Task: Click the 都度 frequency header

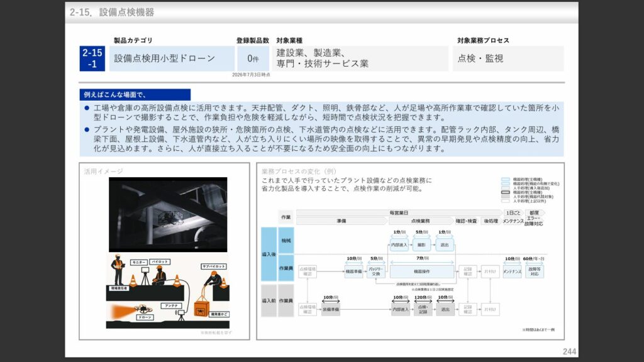Action: coord(534,213)
